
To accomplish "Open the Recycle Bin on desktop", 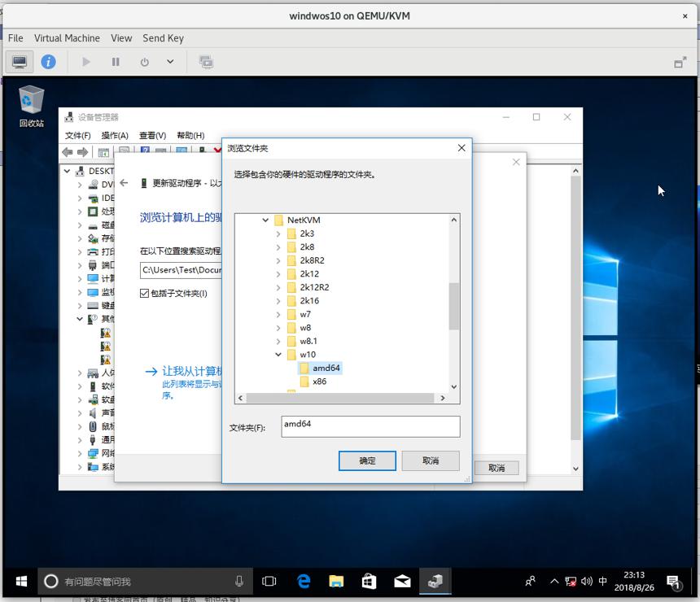I will [x=31, y=107].
